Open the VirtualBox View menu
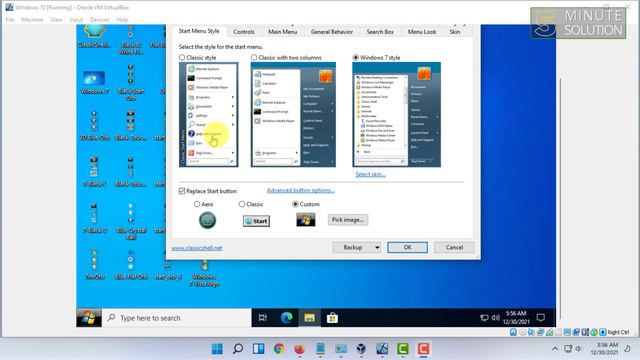 tap(56, 20)
